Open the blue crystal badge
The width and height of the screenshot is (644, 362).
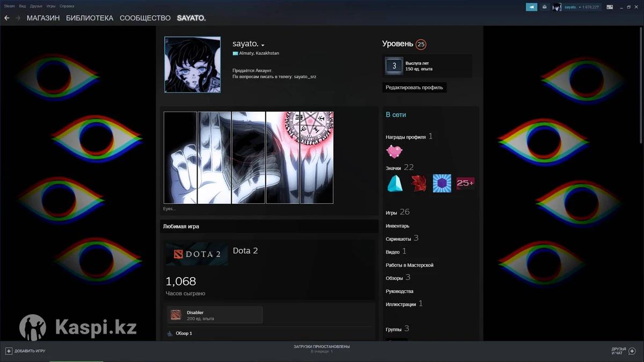[395, 183]
